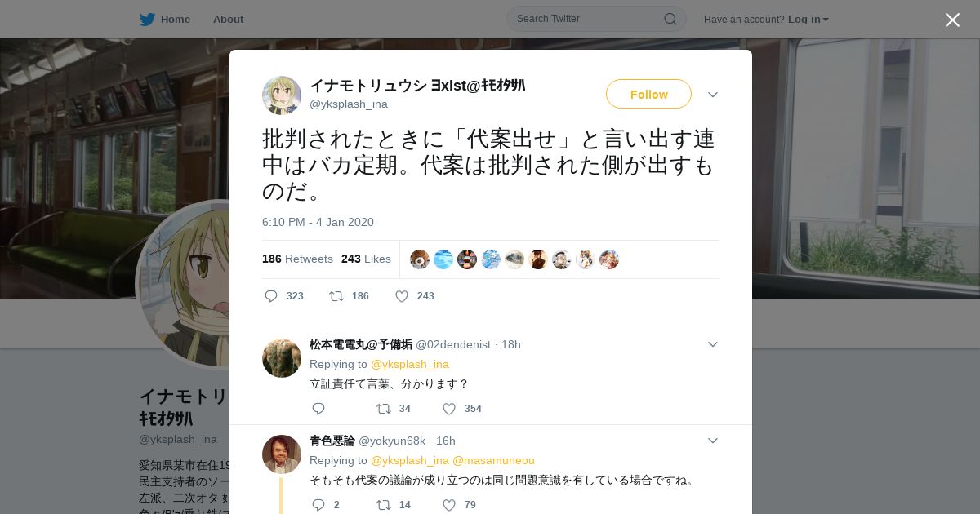Click the Twitter bird Home icon

click(147, 20)
